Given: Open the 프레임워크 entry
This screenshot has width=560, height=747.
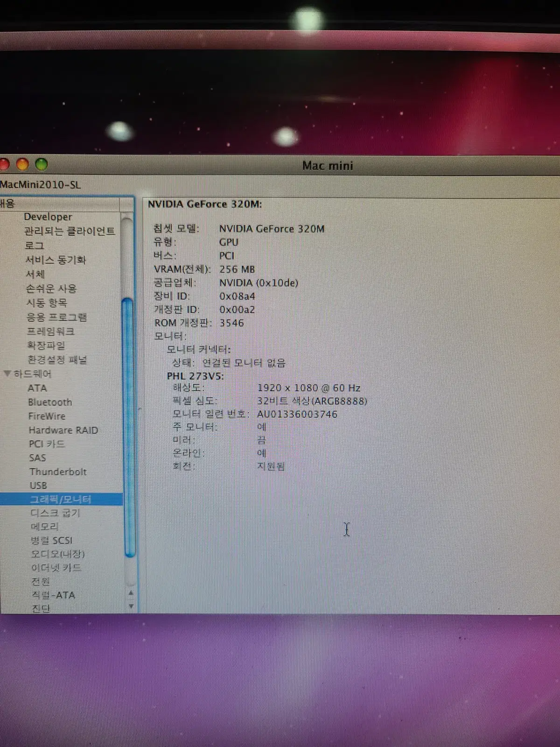Looking at the screenshot, I should [x=51, y=331].
